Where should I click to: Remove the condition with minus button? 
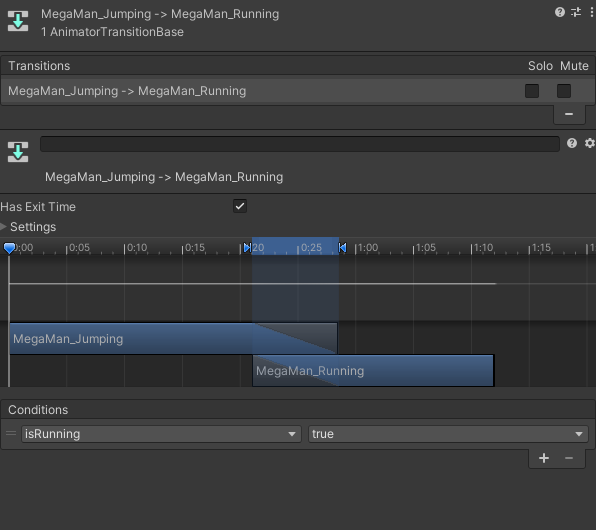tap(569, 458)
